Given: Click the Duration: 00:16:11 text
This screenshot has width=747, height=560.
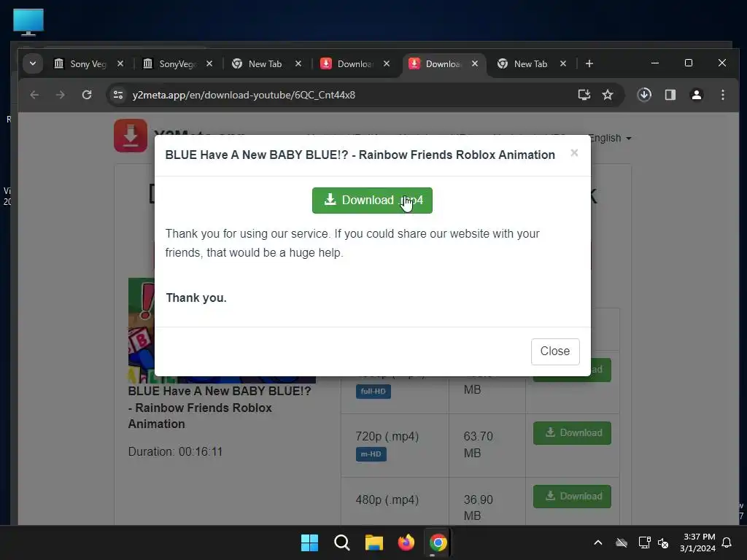Looking at the screenshot, I should coord(175,451).
